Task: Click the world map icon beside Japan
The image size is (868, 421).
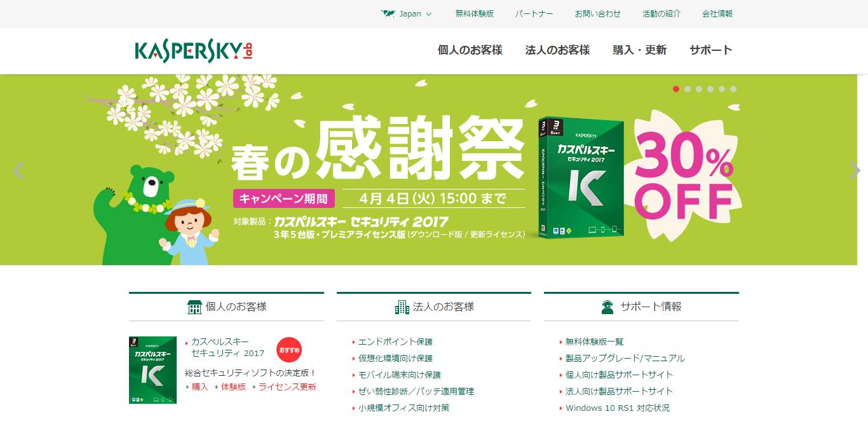Action: [x=388, y=13]
